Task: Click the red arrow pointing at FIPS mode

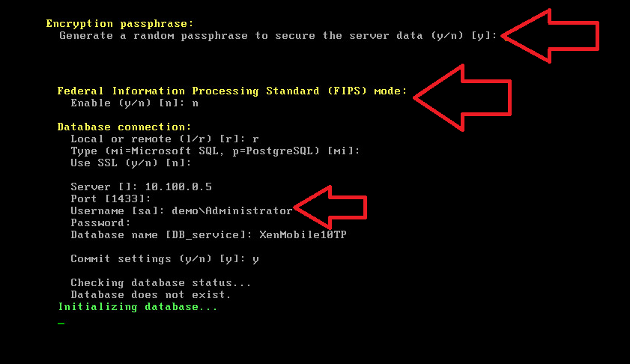Action: [462, 97]
